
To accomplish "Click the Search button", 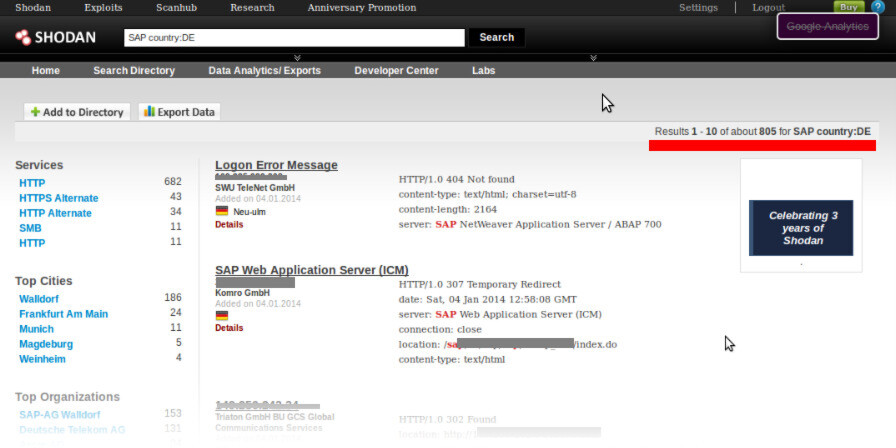I will click(x=497, y=37).
